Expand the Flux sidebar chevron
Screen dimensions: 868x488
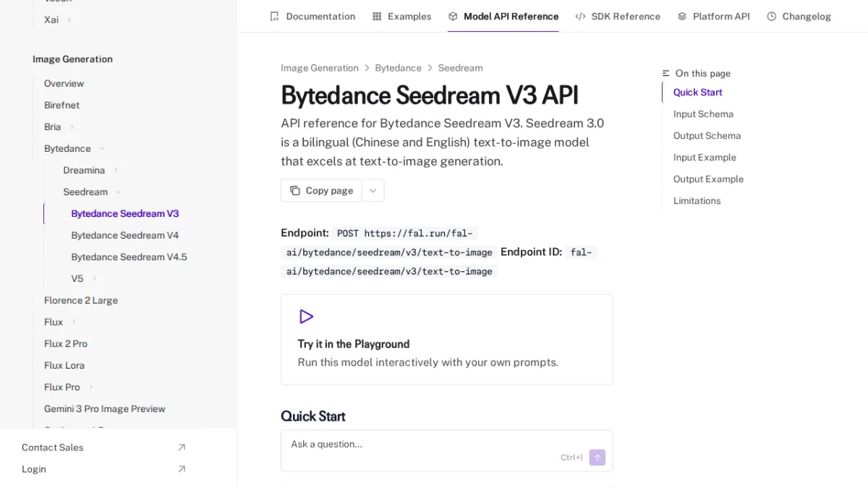pyautogui.click(x=74, y=322)
